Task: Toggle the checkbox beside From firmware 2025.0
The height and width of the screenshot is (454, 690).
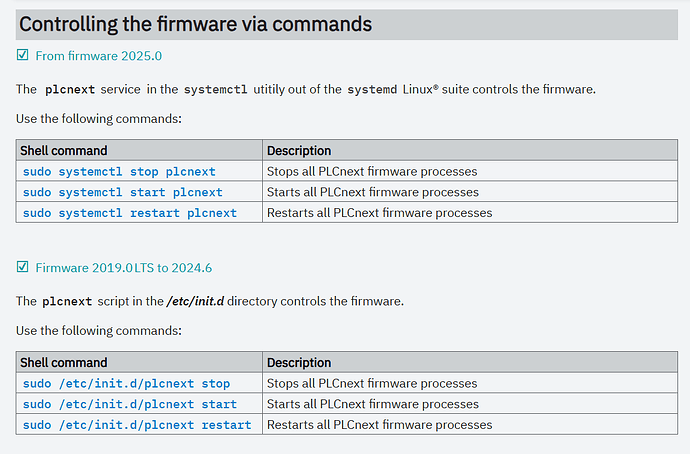Action: (23, 56)
